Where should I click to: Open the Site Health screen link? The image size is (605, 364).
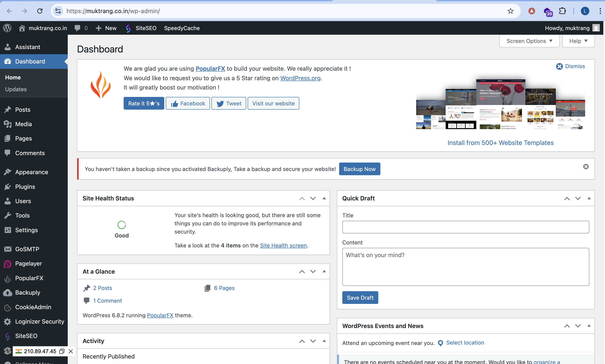[x=283, y=245]
